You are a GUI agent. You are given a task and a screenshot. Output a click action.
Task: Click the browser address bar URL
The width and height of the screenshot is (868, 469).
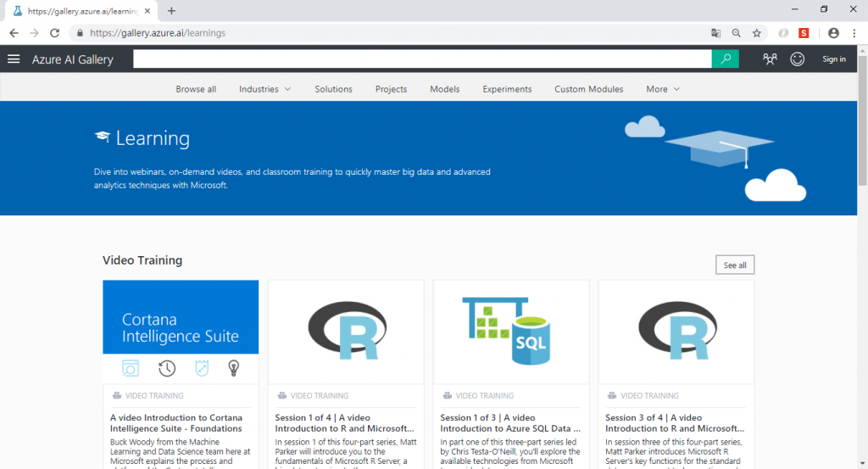tap(158, 33)
